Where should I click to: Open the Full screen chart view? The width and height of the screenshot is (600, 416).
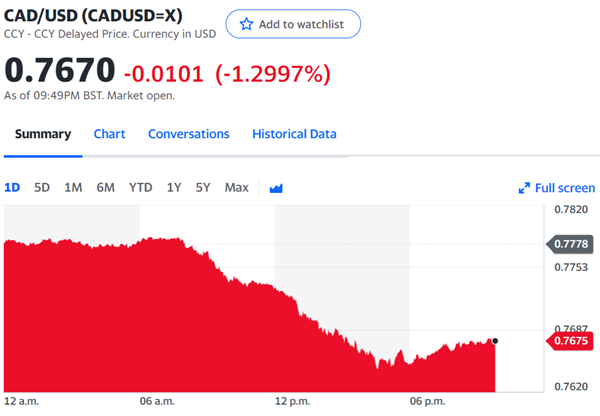(x=557, y=188)
